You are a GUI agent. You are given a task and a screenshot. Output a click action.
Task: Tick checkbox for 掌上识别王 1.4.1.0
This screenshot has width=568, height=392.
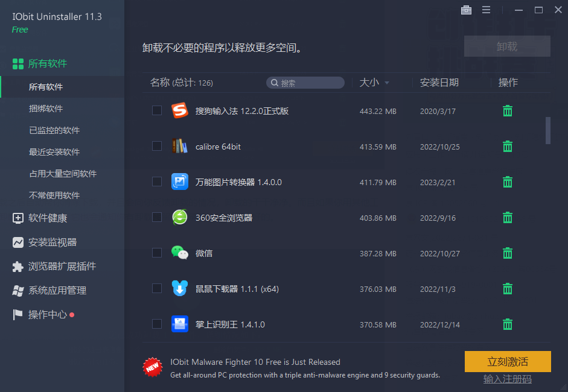pyautogui.click(x=157, y=324)
